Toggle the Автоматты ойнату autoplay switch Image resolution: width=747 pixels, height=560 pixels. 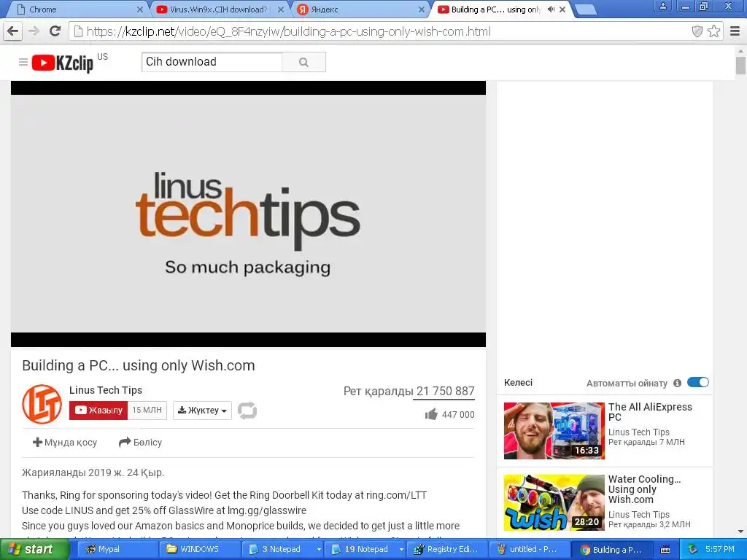698,382
